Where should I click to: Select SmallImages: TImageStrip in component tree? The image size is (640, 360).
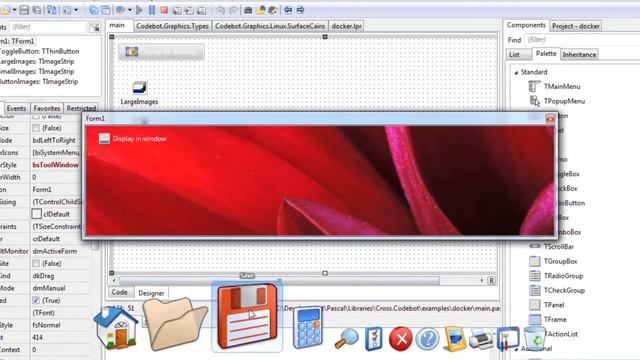click(37, 71)
